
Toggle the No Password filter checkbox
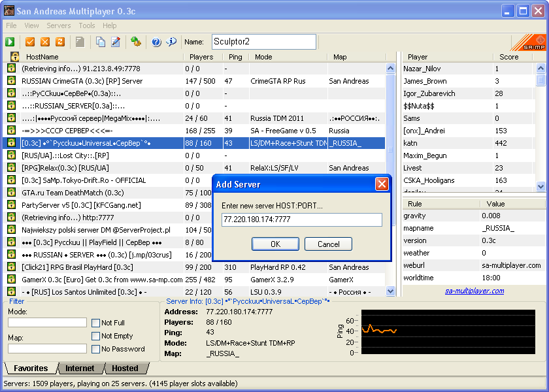click(95, 349)
